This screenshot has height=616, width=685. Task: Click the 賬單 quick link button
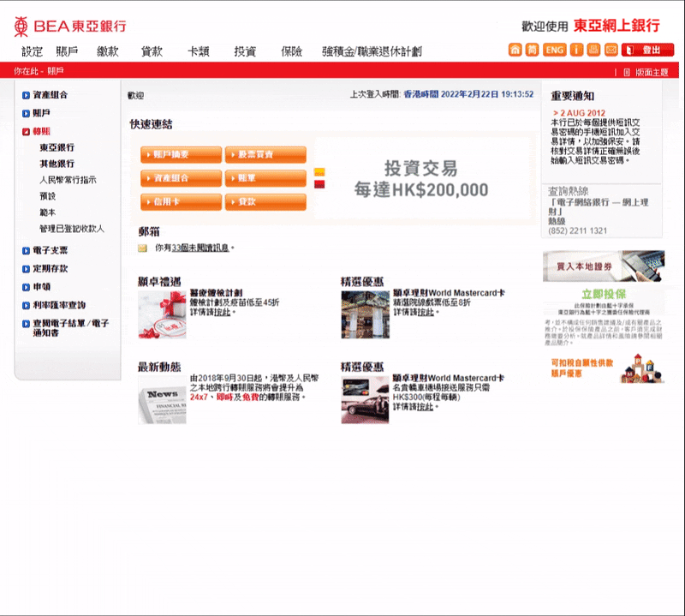click(265, 178)
